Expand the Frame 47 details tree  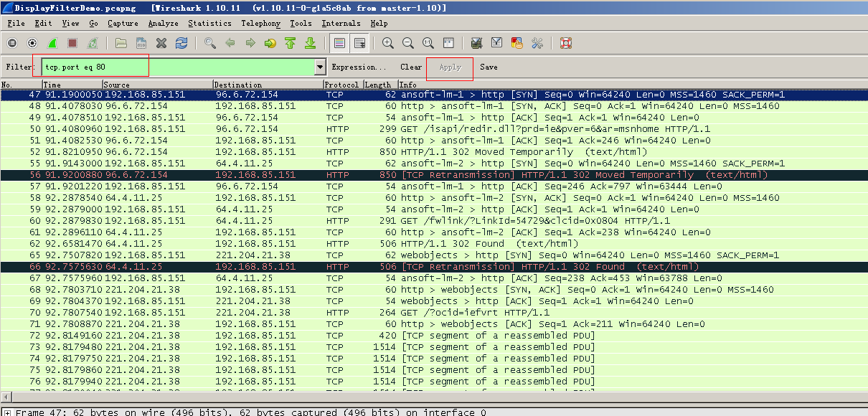7,412
